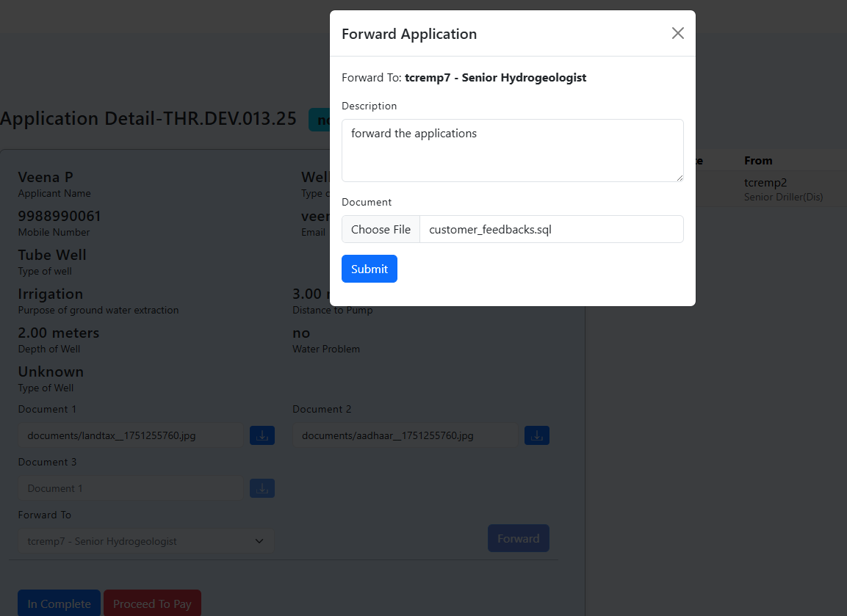
Task: Submit the forward application form
Action: coord(369,269)
